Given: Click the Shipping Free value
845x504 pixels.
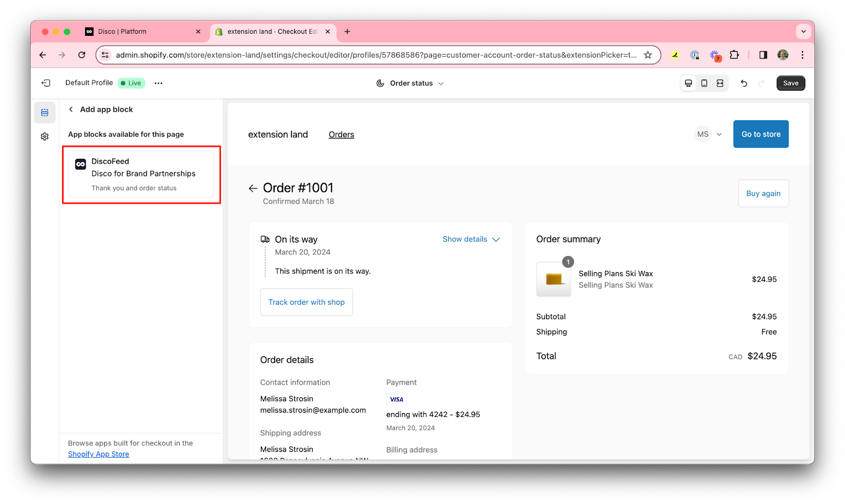Looking at the screenshot, I should point(769,332).
